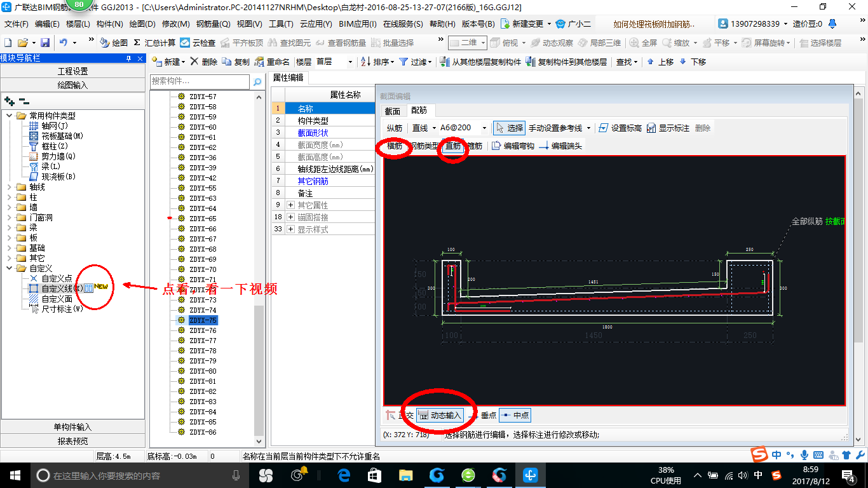Image resolution: width=868 pixels, height=488 pixels.
Task: Expand the 轴线 folder
Action: 10,187
